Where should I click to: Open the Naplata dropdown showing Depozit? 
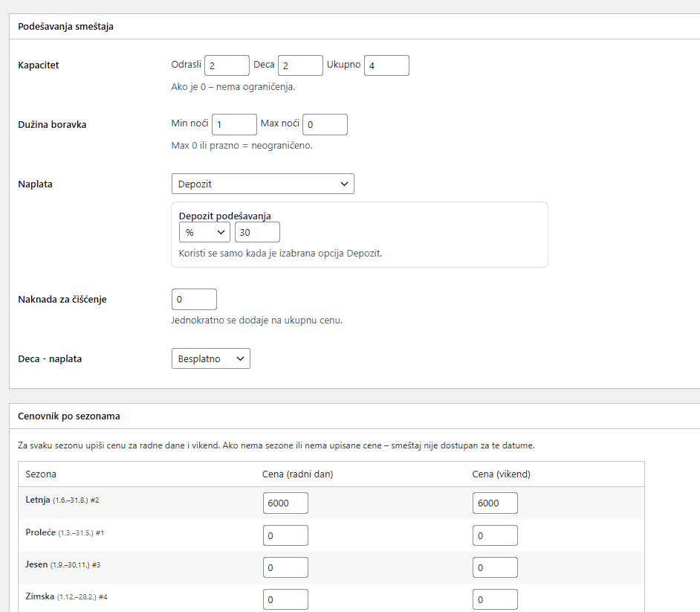[x=262, y=184]
